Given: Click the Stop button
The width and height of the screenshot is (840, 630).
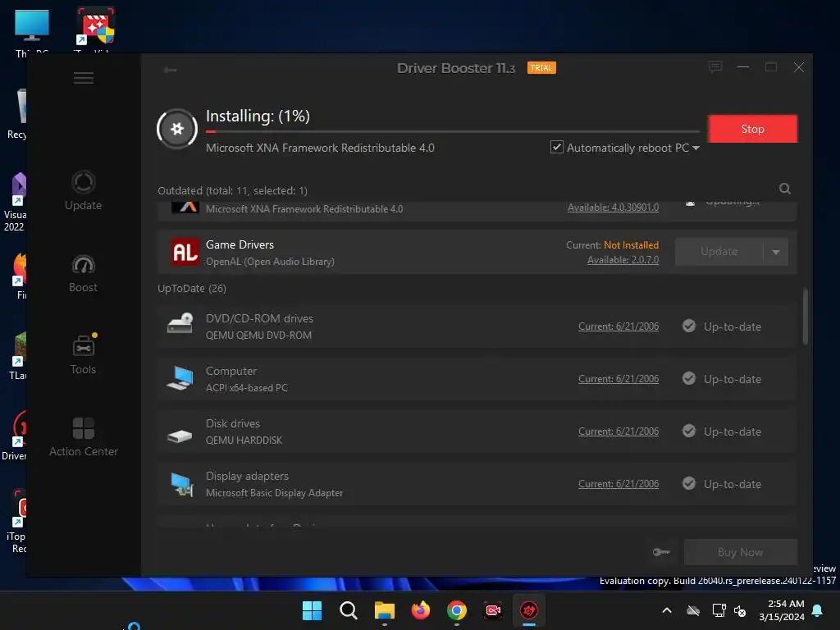Looking at the screenshot, I should pyautogui.click(x=753, y=129).
